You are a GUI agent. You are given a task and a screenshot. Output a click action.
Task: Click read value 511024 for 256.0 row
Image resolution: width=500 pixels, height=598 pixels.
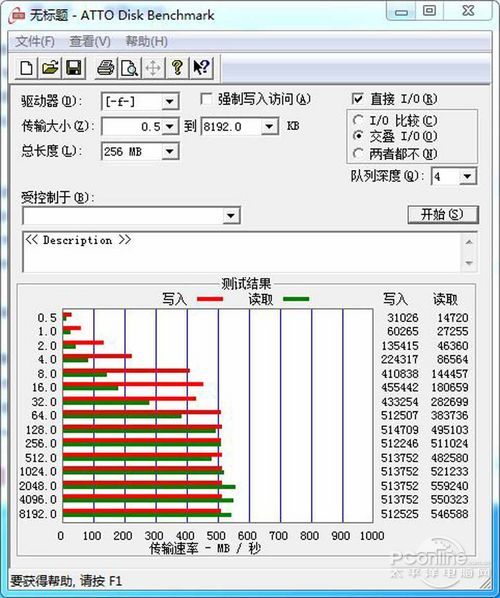pyautogui.click(x=449, y=444)
